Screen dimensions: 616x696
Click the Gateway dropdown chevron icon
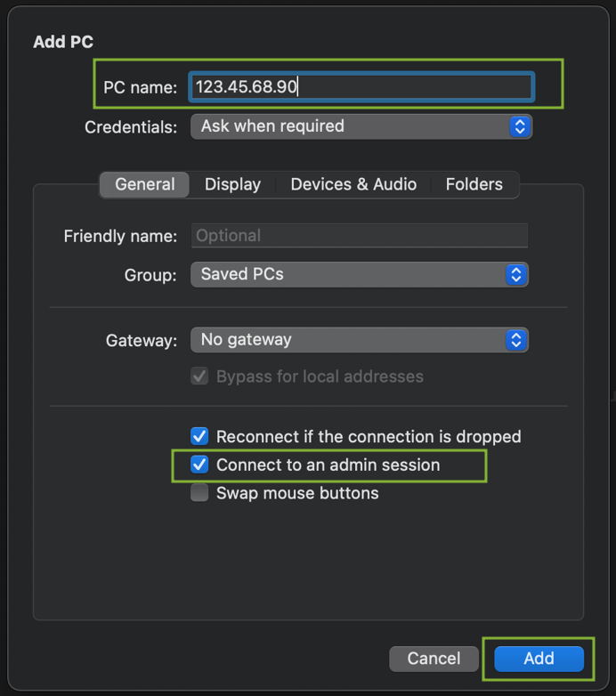tap(516, 340)
